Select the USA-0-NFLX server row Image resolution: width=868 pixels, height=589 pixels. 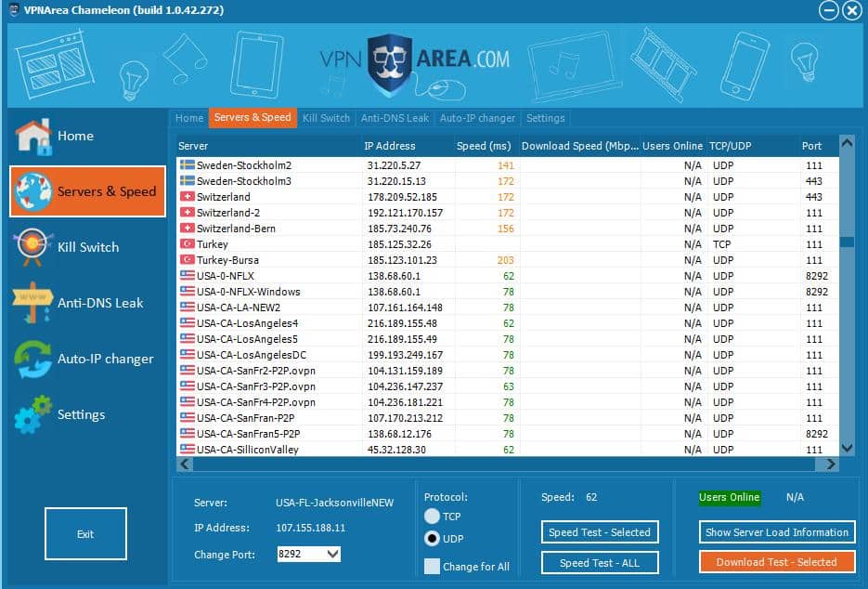pyautogui.click(x=508, y=276)
